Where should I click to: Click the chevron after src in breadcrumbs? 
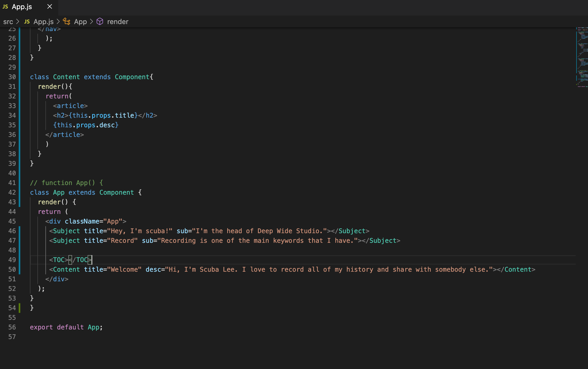coord(18,21)
